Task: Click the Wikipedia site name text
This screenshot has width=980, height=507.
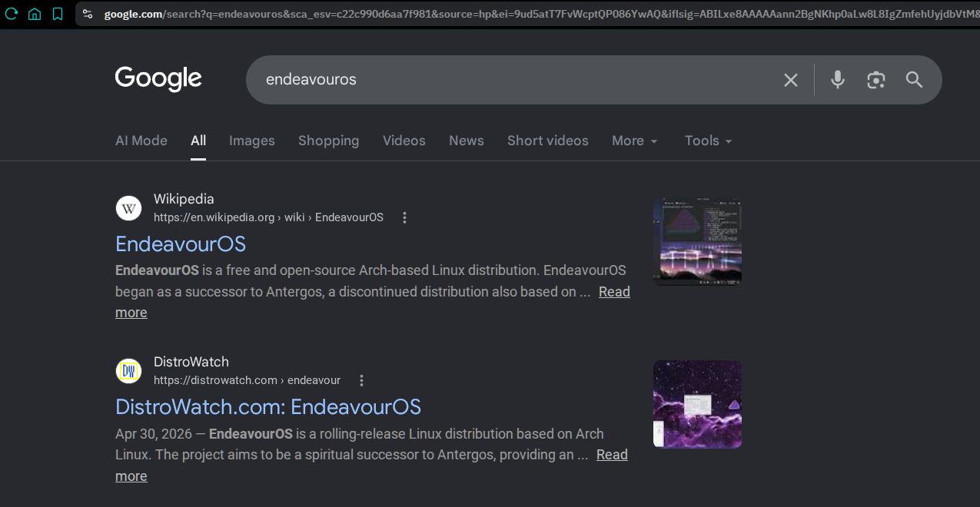Action: tap(184, 199)
